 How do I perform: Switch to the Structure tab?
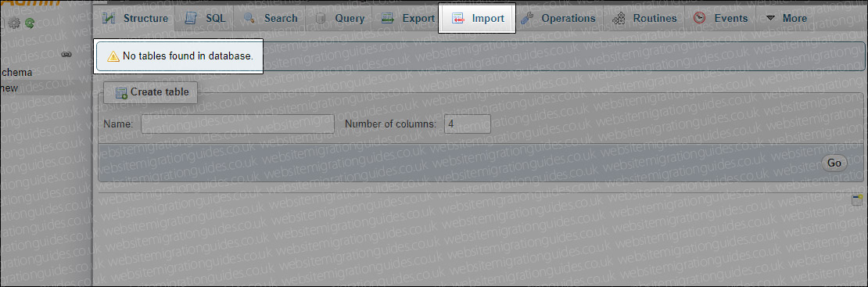(x=135, y=18)
